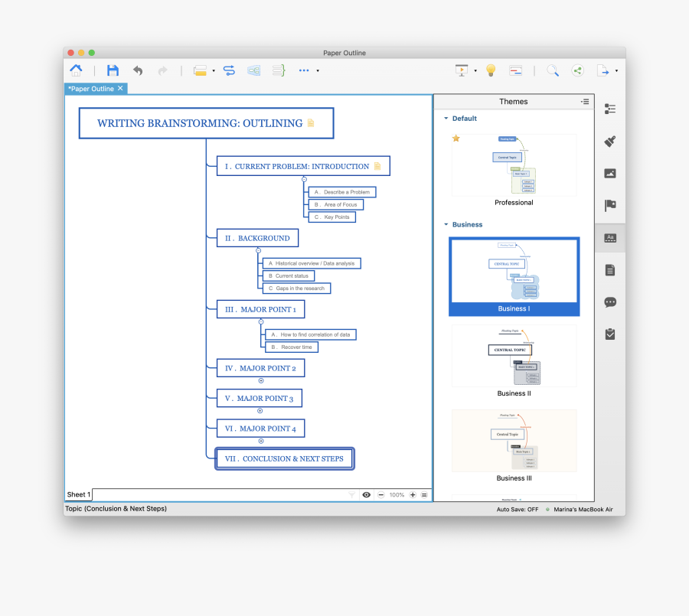Screen dimensions: 689x616
Task: Click the Share icon
Action: tap(577, 70)
